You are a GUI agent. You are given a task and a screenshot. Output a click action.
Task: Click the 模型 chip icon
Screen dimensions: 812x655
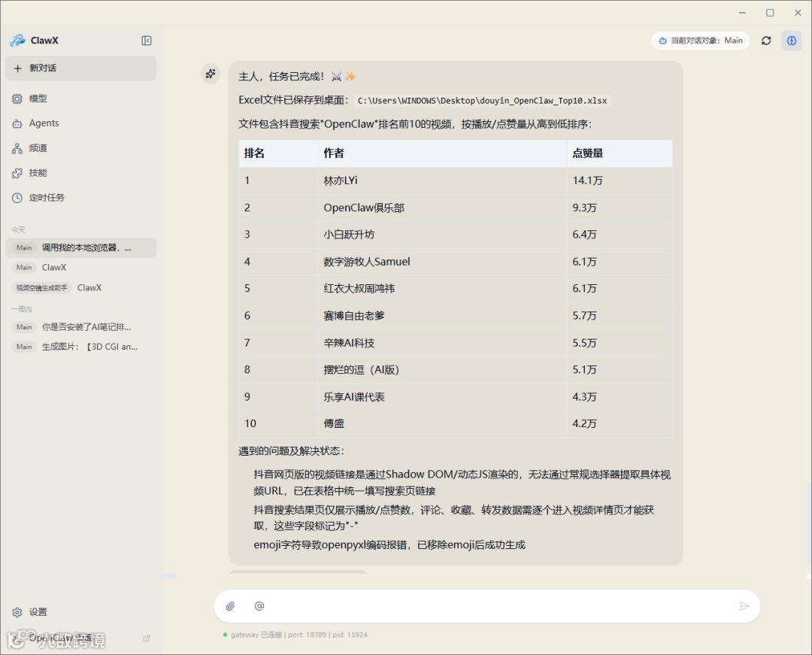pos(17,99)
